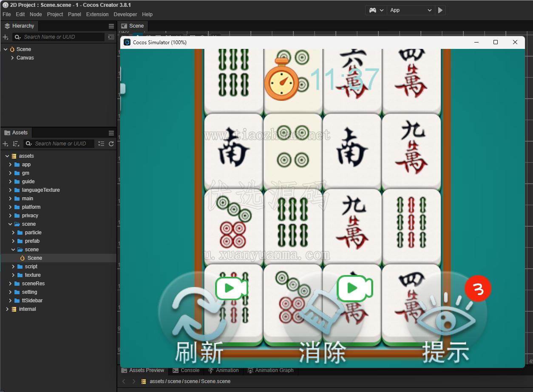The height and width of the screenshot is (392, 533).
Task: Expand the gm folder
Action: [x=10, y=173]
